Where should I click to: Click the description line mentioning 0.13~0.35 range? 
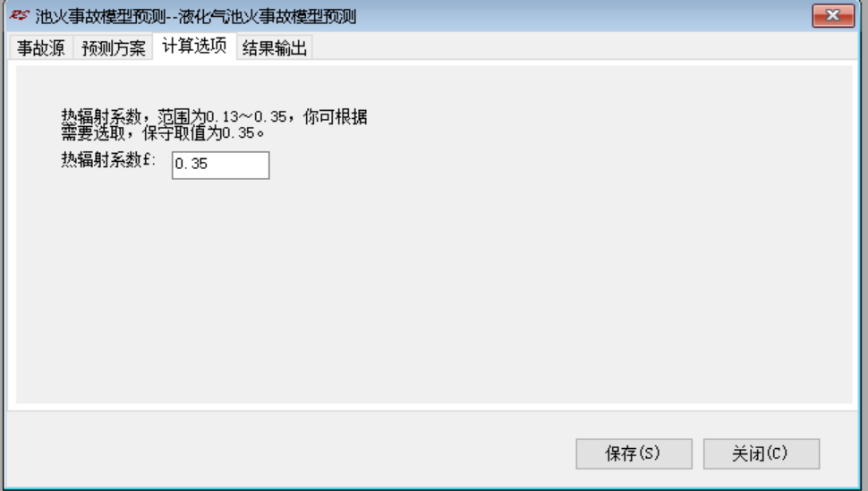coord(214,116)
